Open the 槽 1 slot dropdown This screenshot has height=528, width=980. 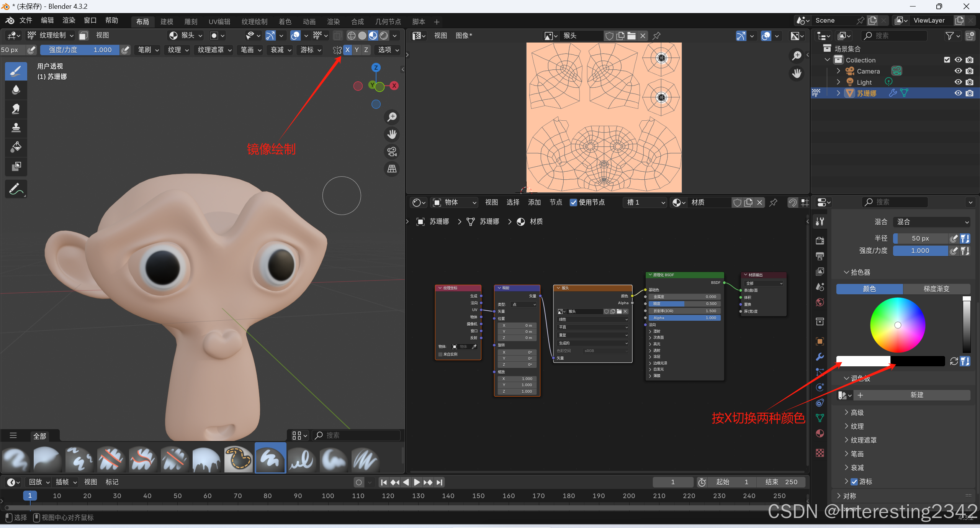pyautogui.click(x=645, y=202)
